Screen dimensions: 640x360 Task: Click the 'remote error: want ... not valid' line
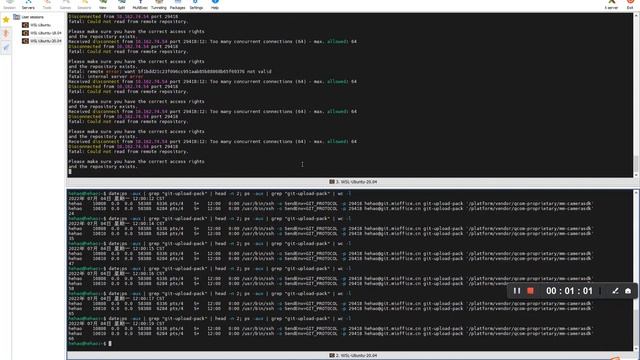click(x=170, y=71)
